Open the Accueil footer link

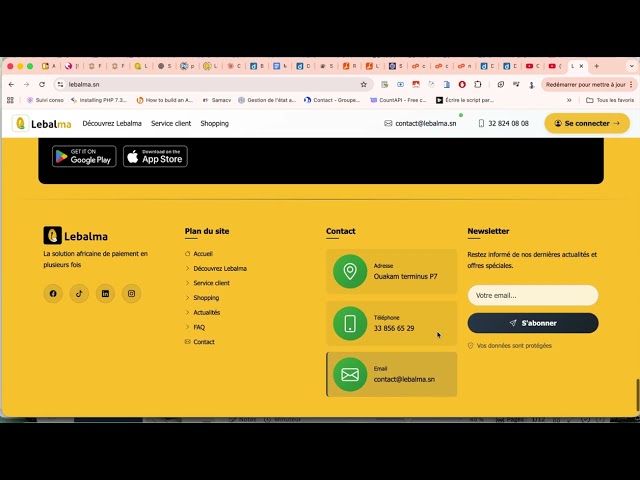(199, 253)
